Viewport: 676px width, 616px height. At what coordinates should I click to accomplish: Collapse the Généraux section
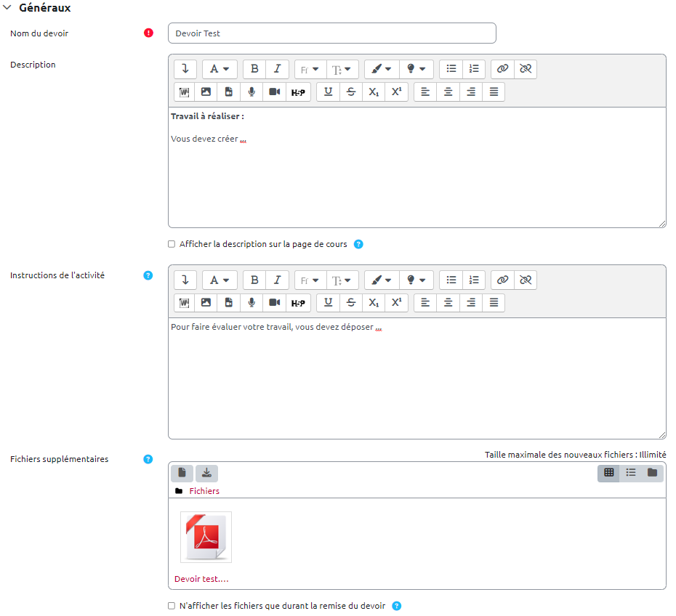[x=7, y=7]
